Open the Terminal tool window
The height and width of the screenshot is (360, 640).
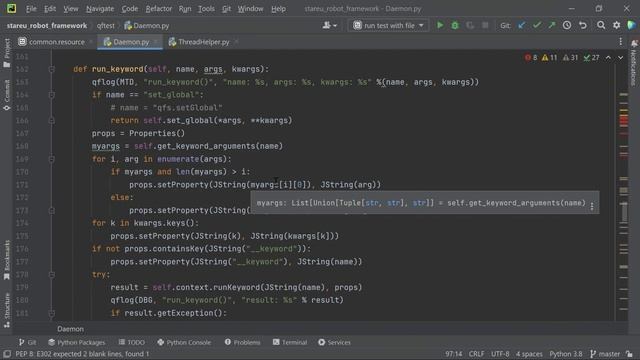pyautogui.click(x=290, y=342)
